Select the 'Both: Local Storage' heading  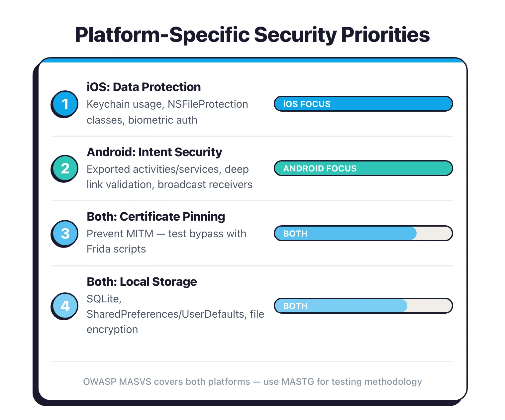(x=142, y=282)
